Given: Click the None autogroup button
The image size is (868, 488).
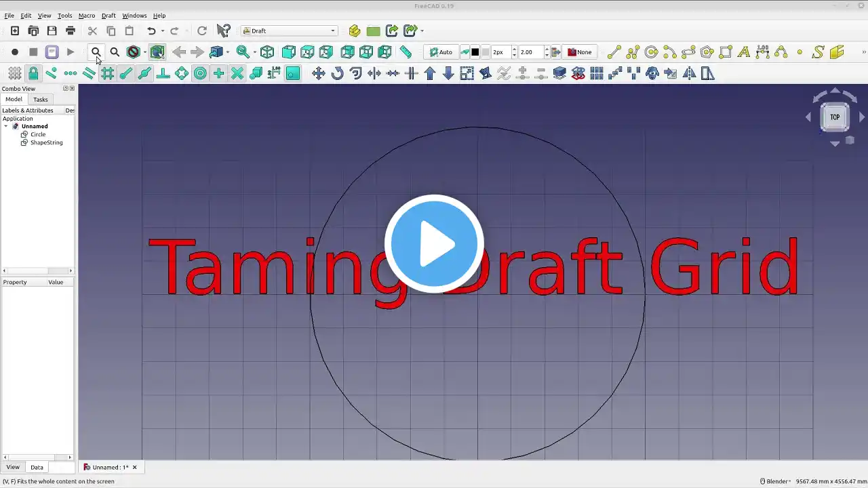Looking at the screenshot, I should [x=580, y=52].
